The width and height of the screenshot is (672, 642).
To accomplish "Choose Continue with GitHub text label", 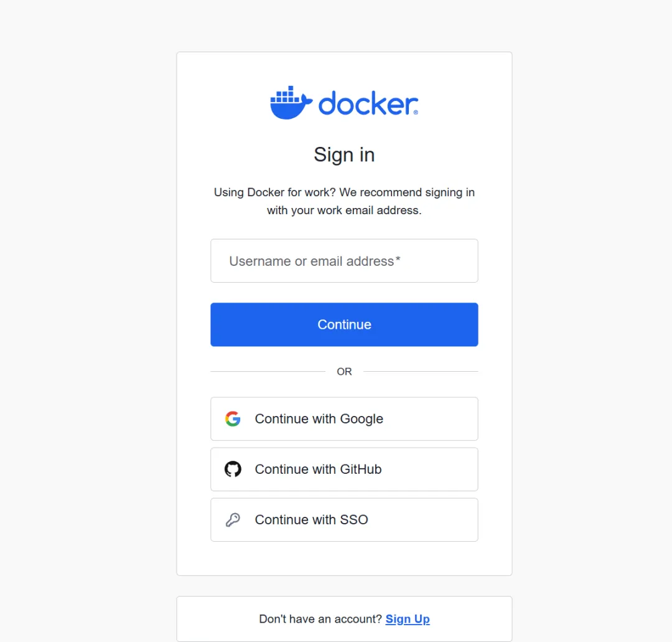I will pos(318,469).
